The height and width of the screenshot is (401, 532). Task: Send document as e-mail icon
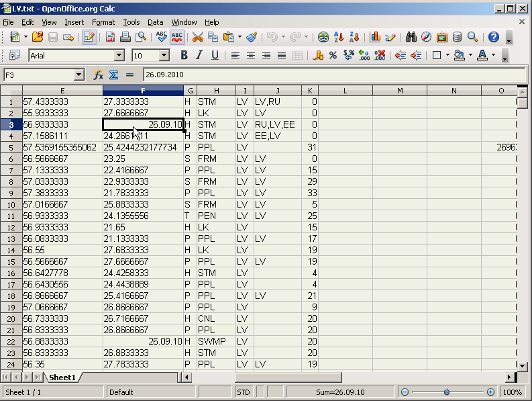tap(68, 37)
